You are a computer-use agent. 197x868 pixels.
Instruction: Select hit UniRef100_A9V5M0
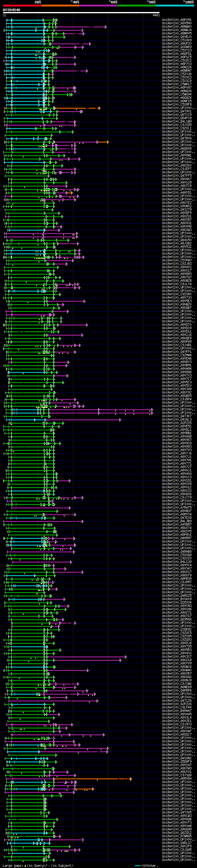(x=177, y=23)
